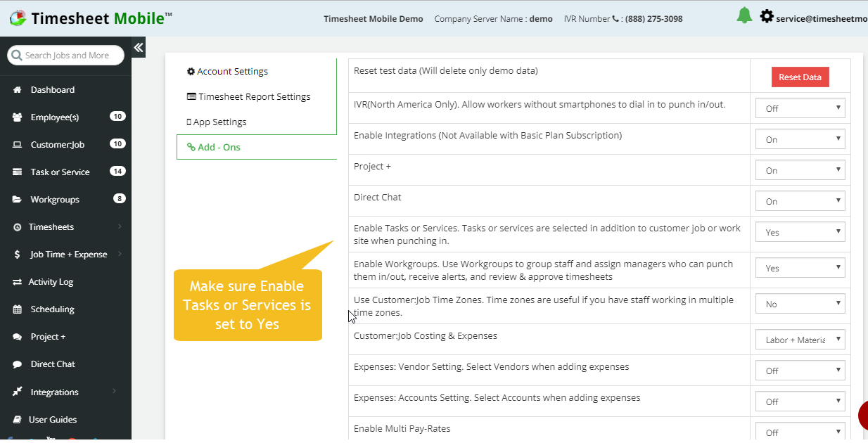The height and width of the screenshot is (443, 868).
Task: Expand the Integrations submenu arrow
Action: tap(114, 392)
